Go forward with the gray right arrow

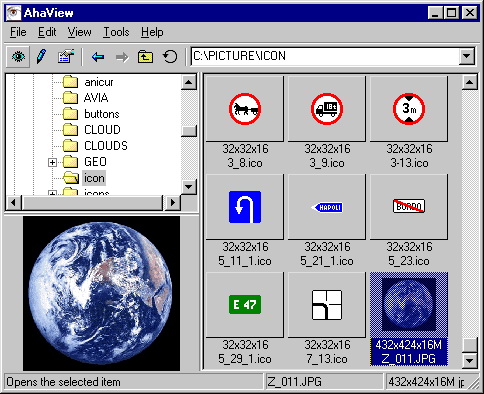pyautogui.click(x=122, y=57)
